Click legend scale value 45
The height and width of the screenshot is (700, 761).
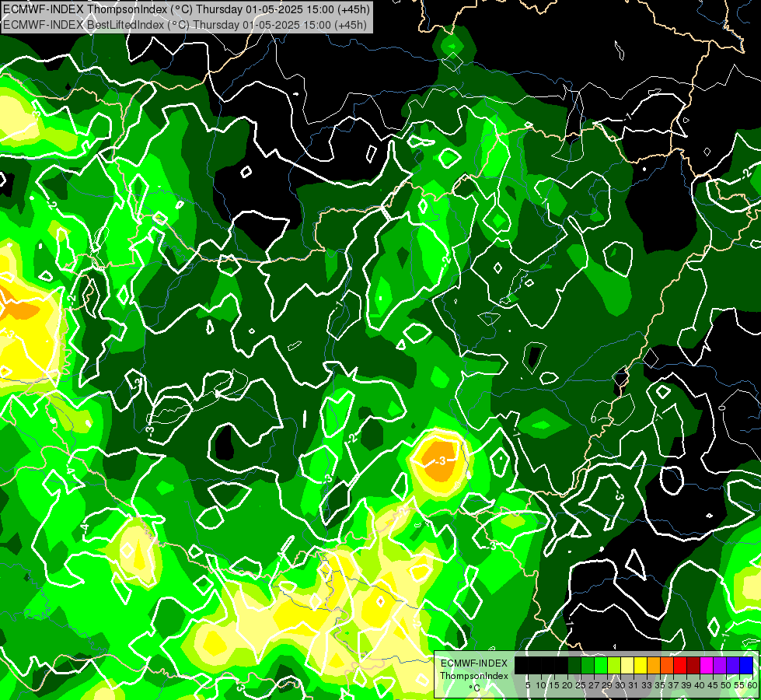tap(714, 685)
